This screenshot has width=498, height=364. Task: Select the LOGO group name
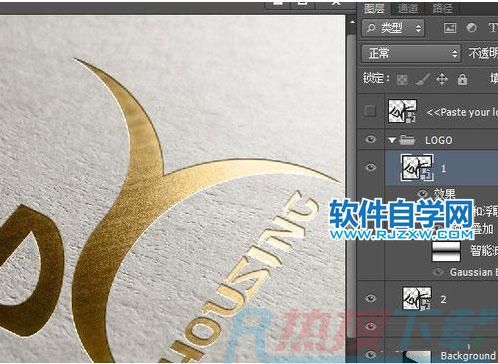coord(439,140)
